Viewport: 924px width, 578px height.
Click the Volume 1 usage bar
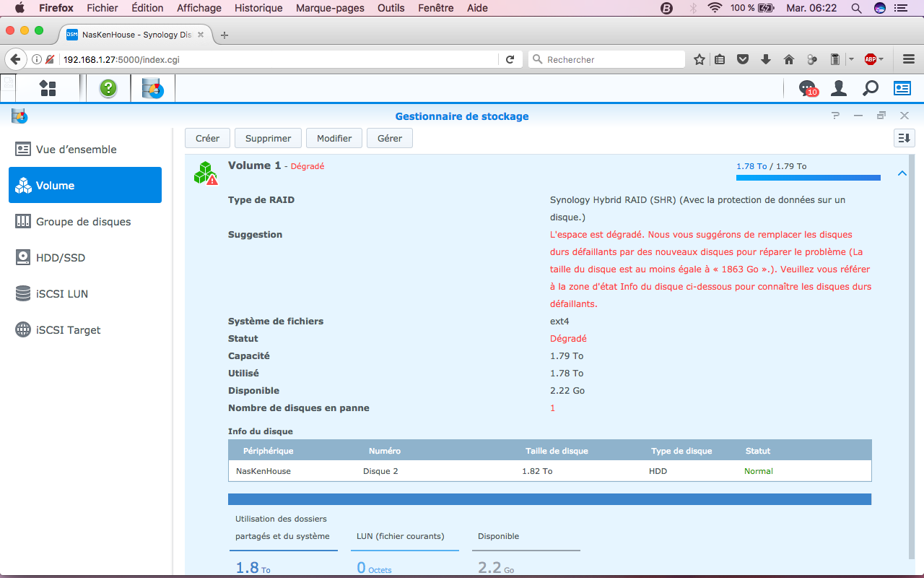click(808, 178)
